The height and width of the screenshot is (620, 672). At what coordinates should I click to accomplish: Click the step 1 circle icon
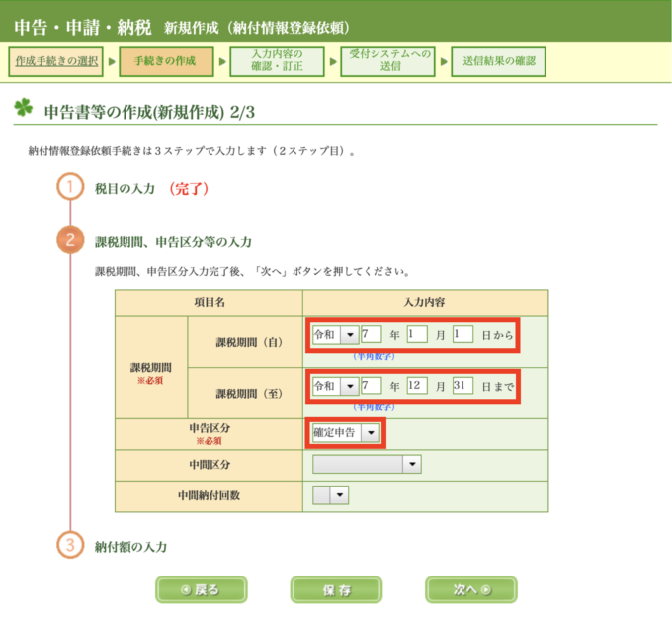click(70, 187)
